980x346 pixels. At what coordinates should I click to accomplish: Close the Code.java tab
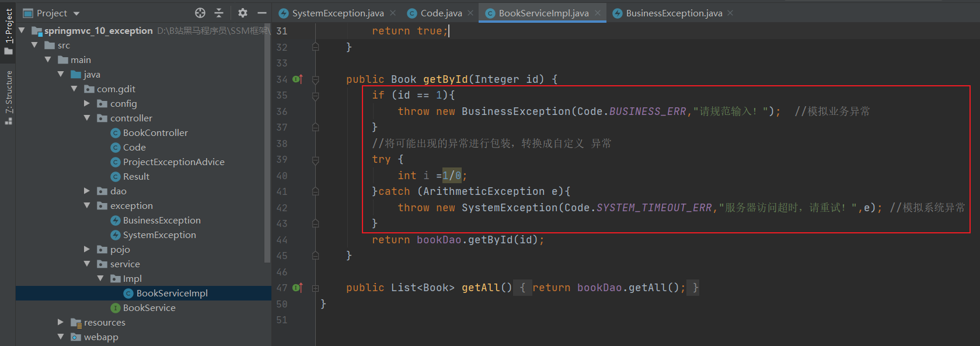pyautogui.click(x=470, y=13)
